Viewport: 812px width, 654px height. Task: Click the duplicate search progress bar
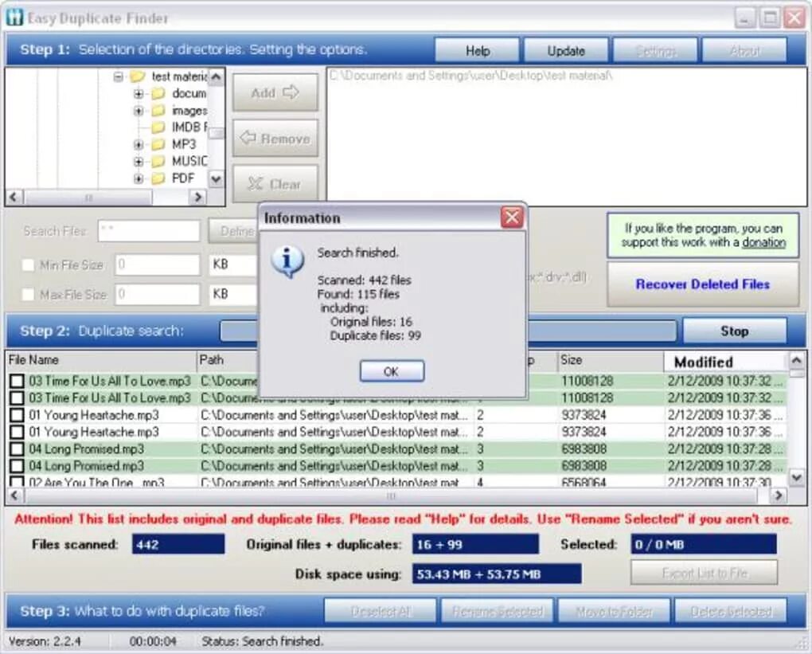click(x=601, y=331)
